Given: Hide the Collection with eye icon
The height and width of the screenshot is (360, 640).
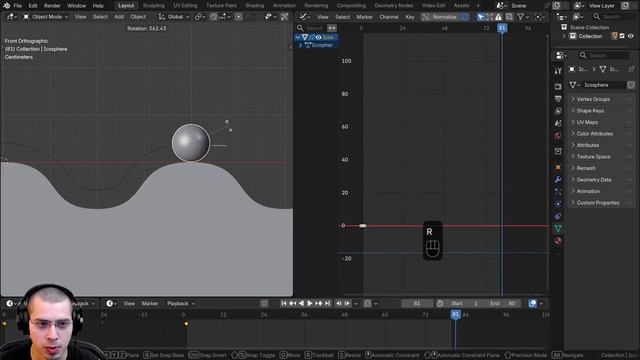Looking at the screenshot, I should (631, 36).
